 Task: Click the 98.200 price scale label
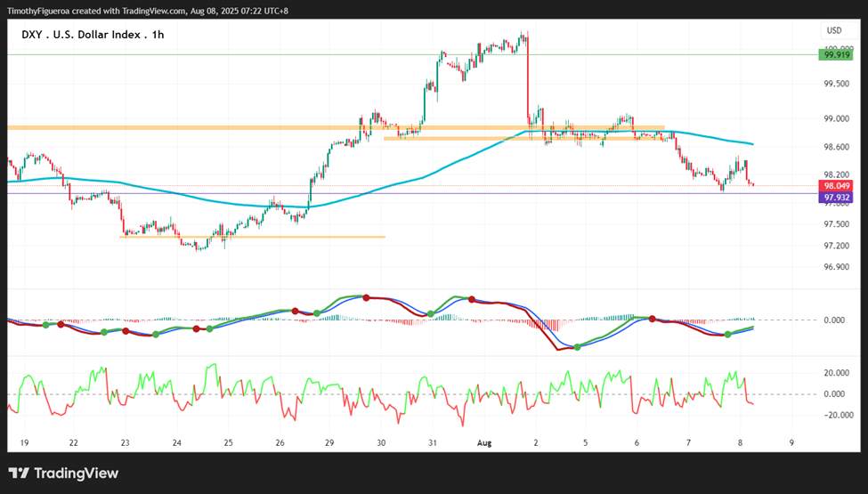(837, 174)
